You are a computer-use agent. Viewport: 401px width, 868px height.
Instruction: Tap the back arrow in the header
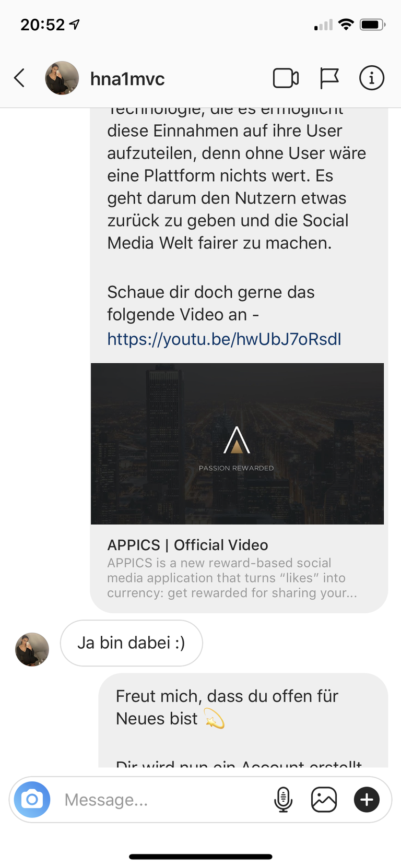(x=19, y=78)
